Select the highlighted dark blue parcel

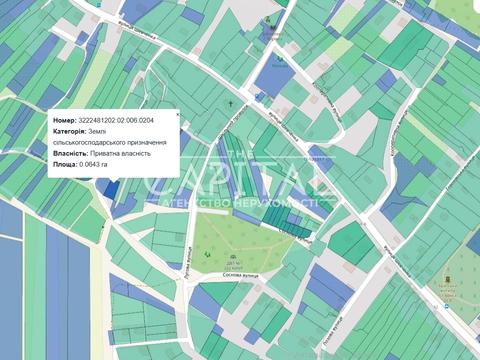111,190
